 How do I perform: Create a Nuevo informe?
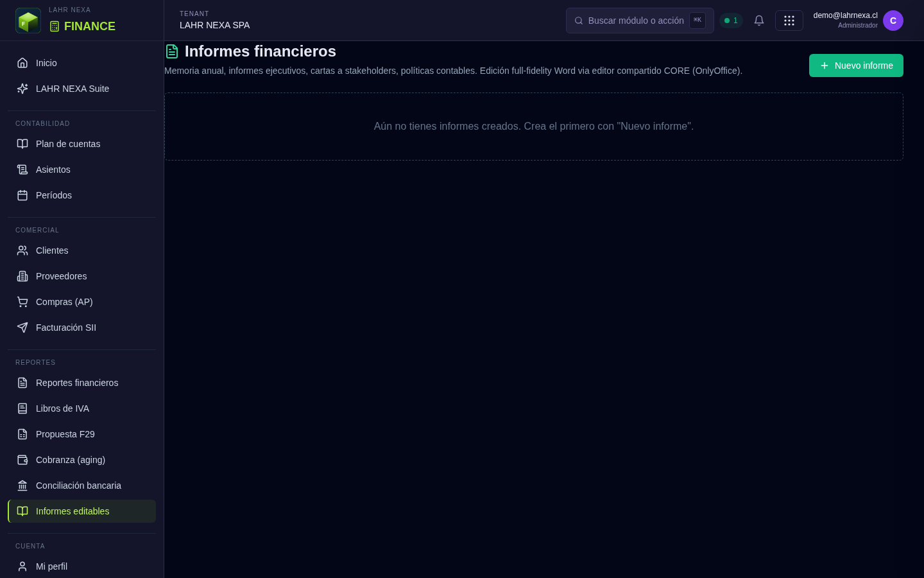click(x=856, y=66)
